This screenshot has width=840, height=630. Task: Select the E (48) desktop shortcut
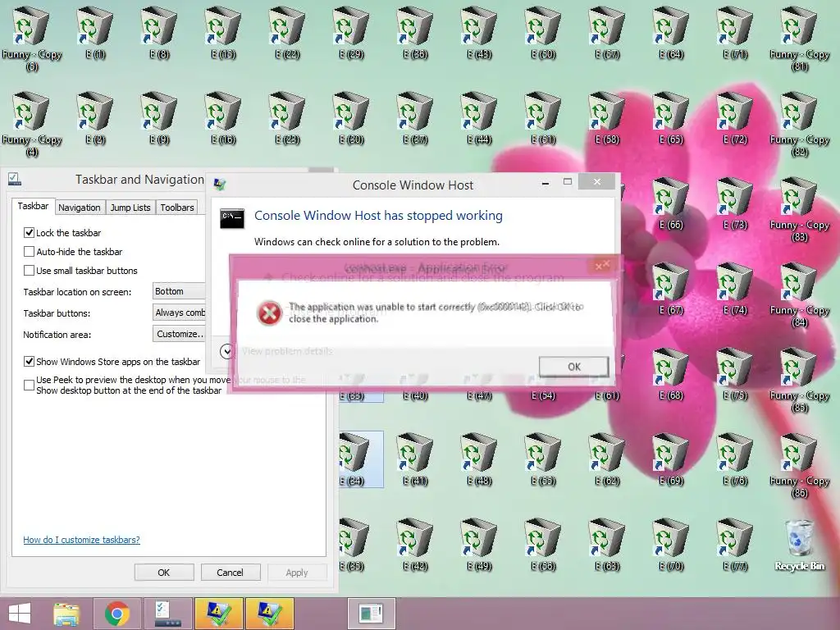click(479, 459)
